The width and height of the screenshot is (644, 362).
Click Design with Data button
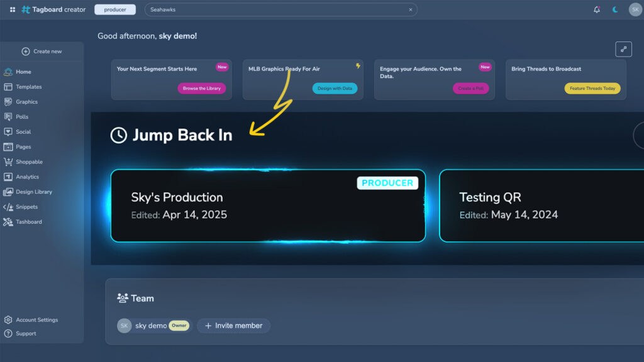(335, 88)
